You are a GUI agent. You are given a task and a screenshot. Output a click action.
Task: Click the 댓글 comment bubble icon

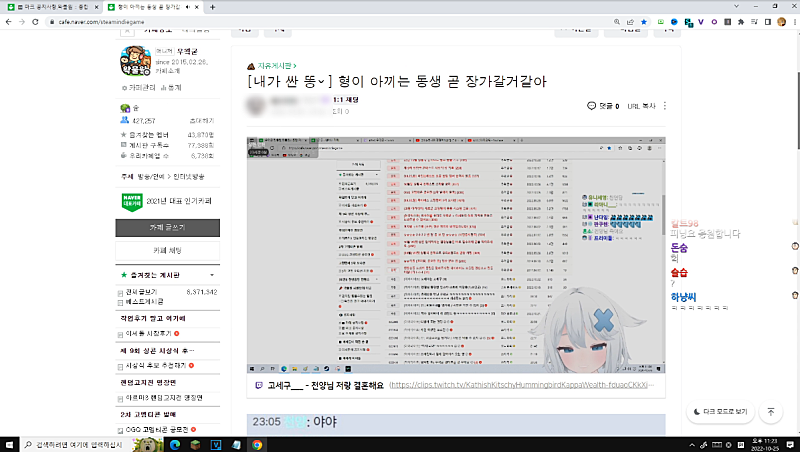pos(592,105)
